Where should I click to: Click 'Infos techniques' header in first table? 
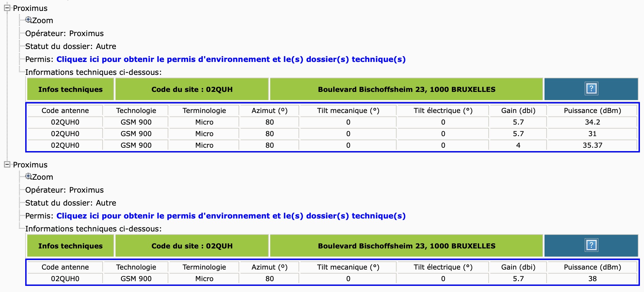pos(71,89)
